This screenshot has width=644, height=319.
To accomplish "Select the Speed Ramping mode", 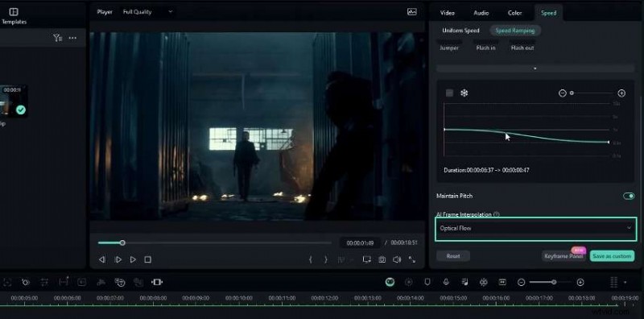I will click(x=515, y=31).
